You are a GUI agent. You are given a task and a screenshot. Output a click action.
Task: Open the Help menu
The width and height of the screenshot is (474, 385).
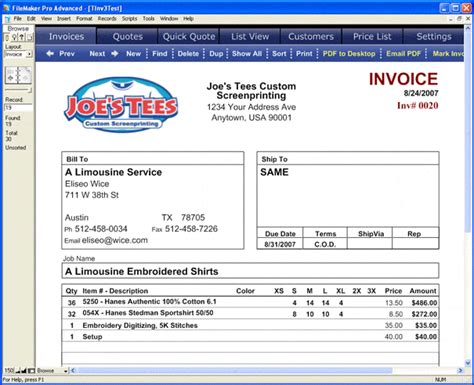[x=188, y=19]
